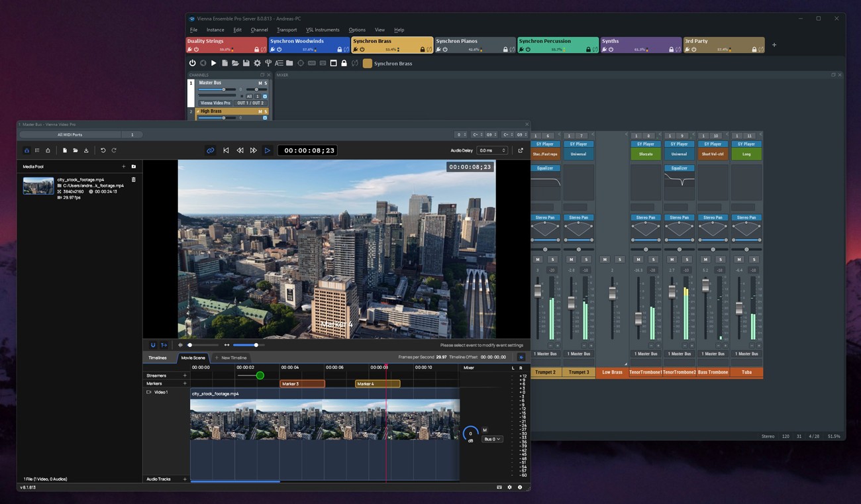Select the Synchron Percussion instance tab
Viewport: 861px width, 504px height.
coord(558,45)
